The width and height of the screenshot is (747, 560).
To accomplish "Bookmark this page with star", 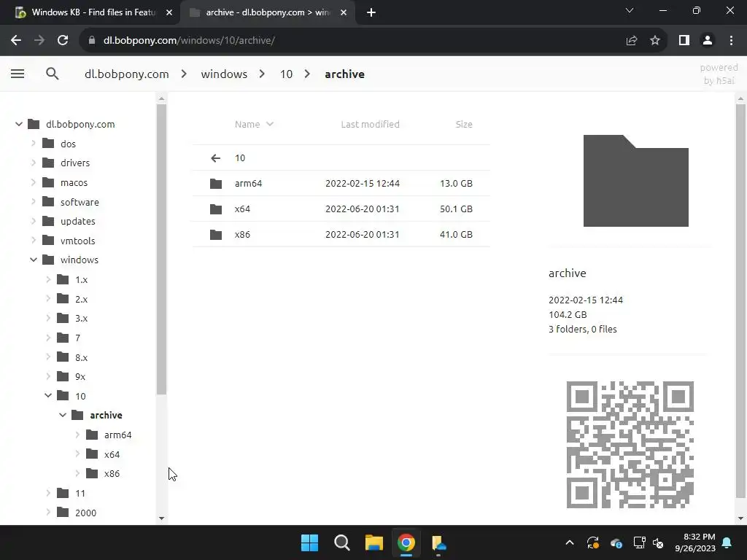I will point(655,41).
